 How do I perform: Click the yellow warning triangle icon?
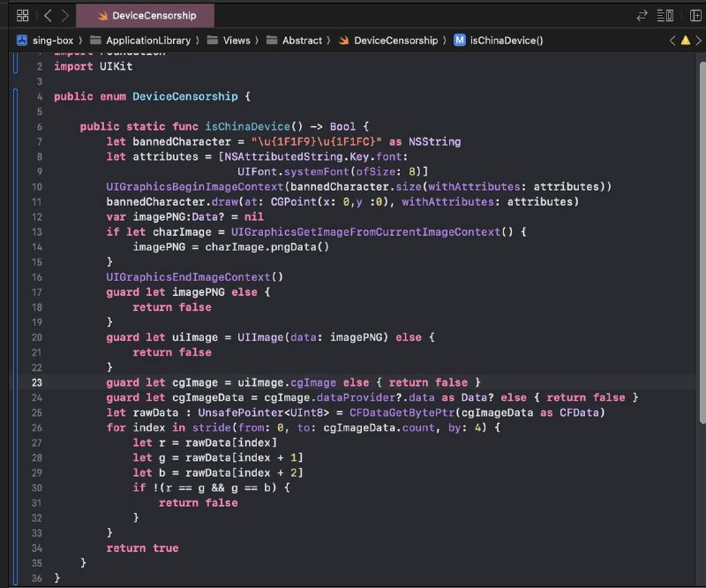tap(685, 41)
